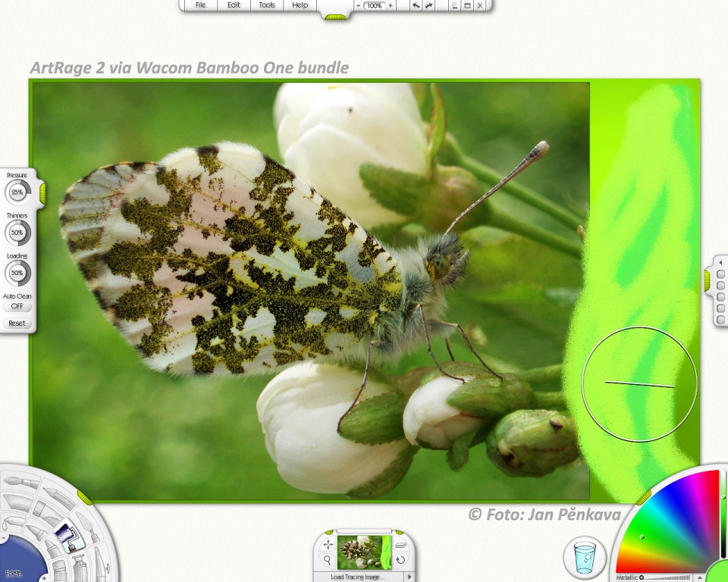This screenshot has height=582, width=728.
Task: Select the Pencil tool
Action: click(x=59, y=497)
